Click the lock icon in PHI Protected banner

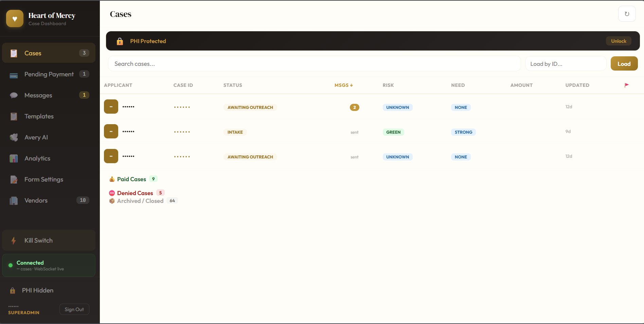pos(120,41)
